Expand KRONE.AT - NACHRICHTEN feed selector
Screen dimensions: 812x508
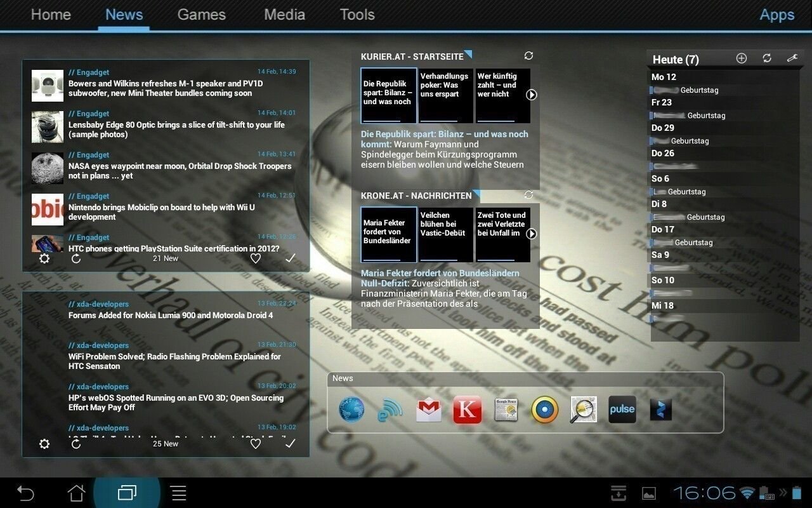click(420, 196)
